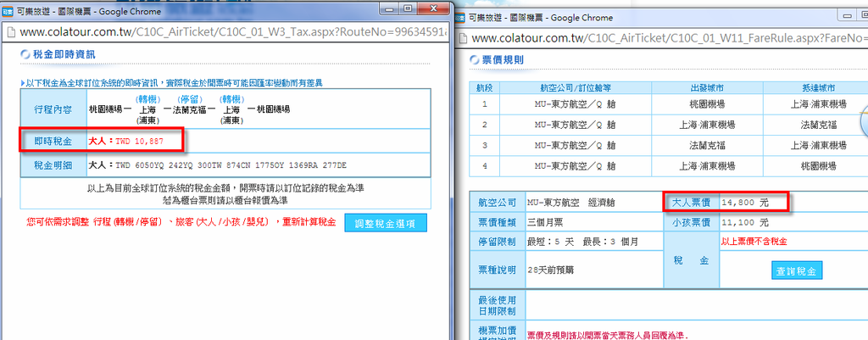Click the 票價種類 label

point(497,222)
